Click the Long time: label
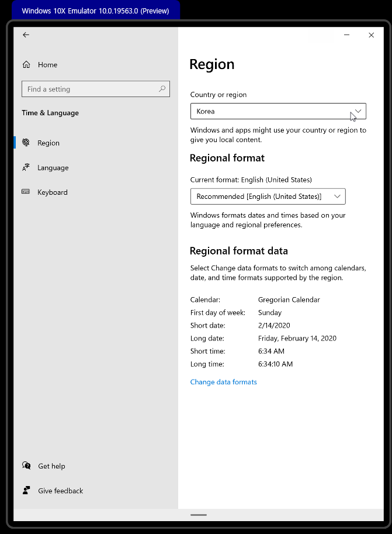 tap(207, 364)
